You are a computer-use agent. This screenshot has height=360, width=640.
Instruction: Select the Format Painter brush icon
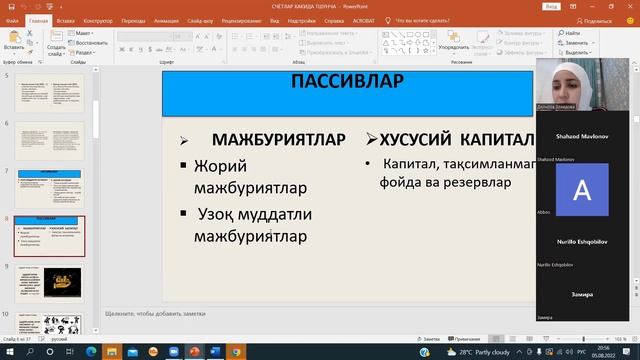[x=30, y=52]
